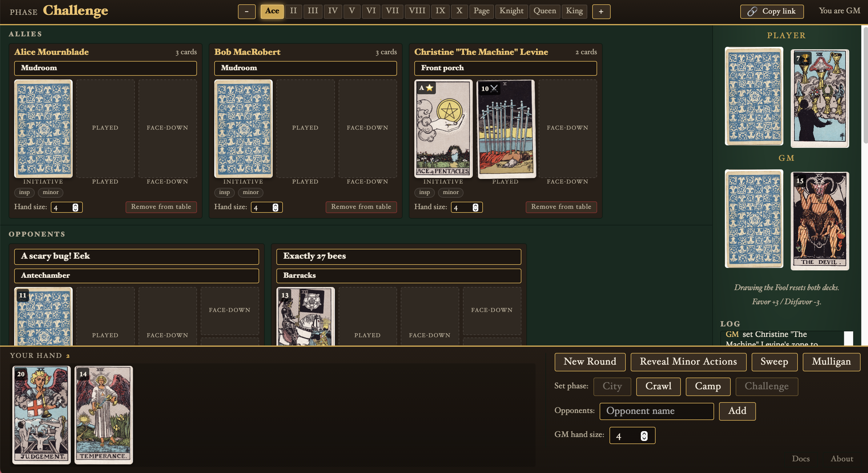
Task: Click the Mulligan button
Action: coord(831,362)
